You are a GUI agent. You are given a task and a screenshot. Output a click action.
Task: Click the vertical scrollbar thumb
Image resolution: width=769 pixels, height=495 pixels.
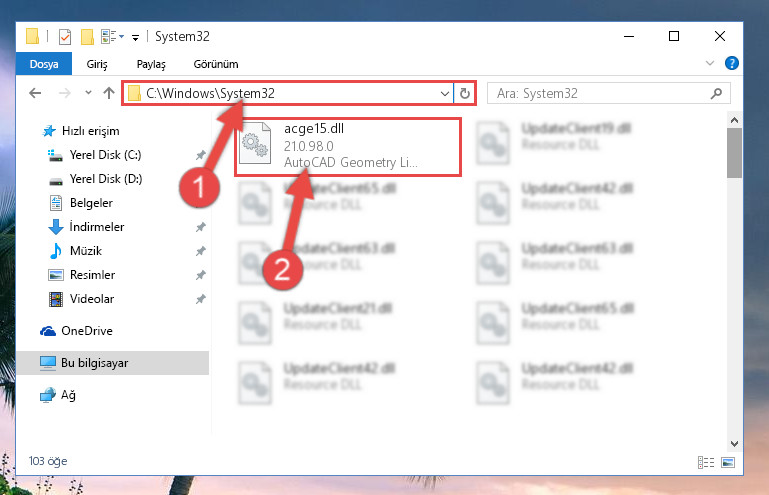click(734, 153)
